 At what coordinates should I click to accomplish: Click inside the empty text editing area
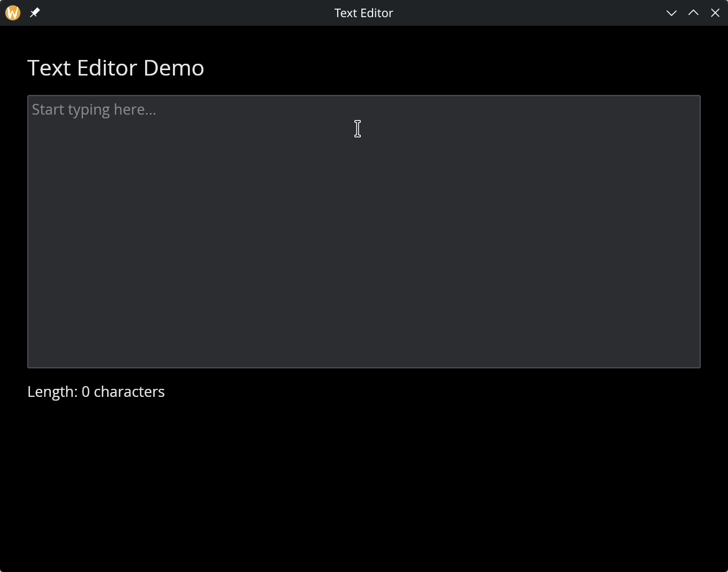364,230
